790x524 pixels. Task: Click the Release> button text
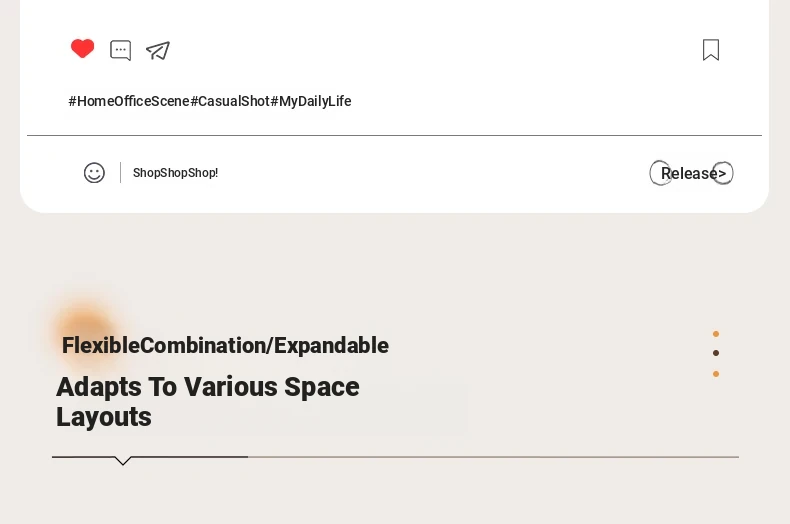point(693,173)
